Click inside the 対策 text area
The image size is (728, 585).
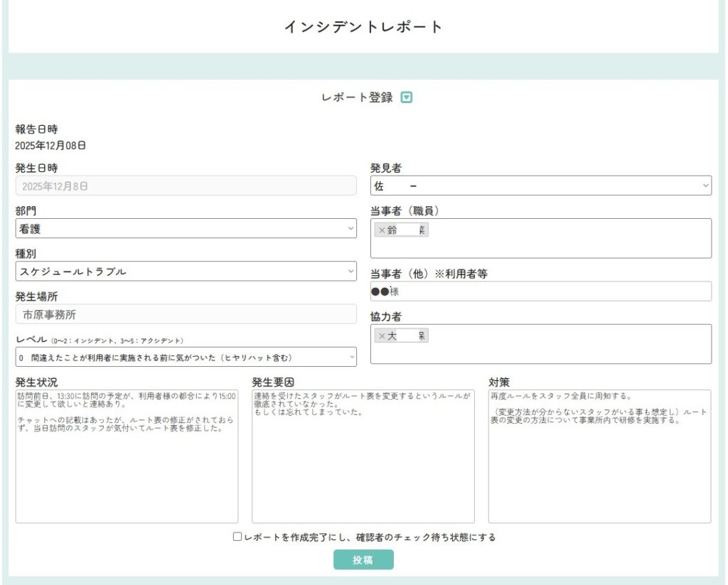pyautogui.click(x=599, y=476)
